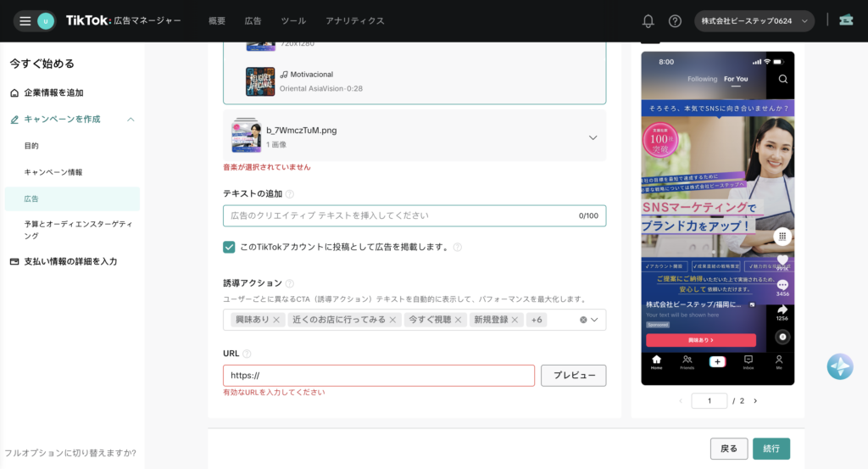Open 株式会社ビーステップ0624 account dropdown

[754, 21]
